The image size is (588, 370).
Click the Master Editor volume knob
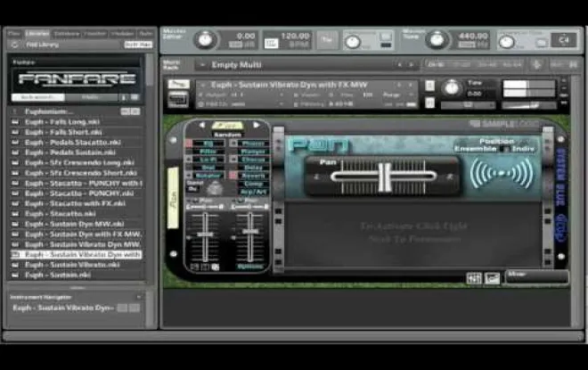point(205,40)
